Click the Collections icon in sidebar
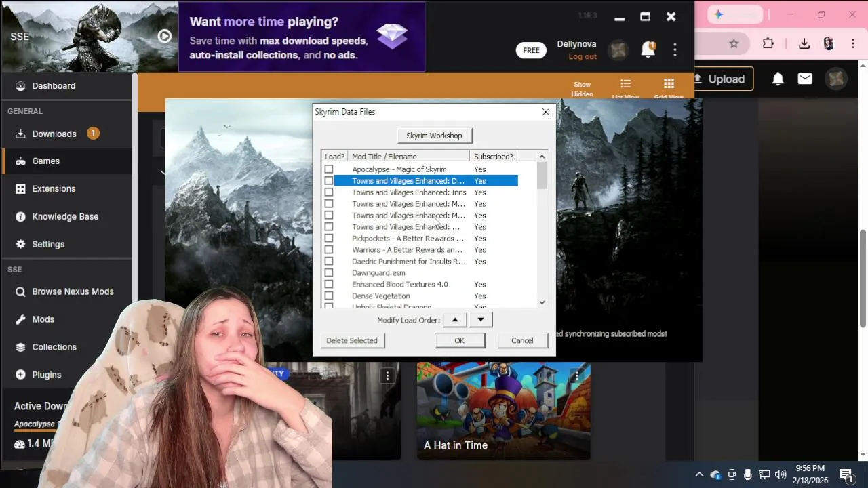Image resolution: width=868 pixels, height=488 pixels. pyautogui.click(x=20, y=347)
